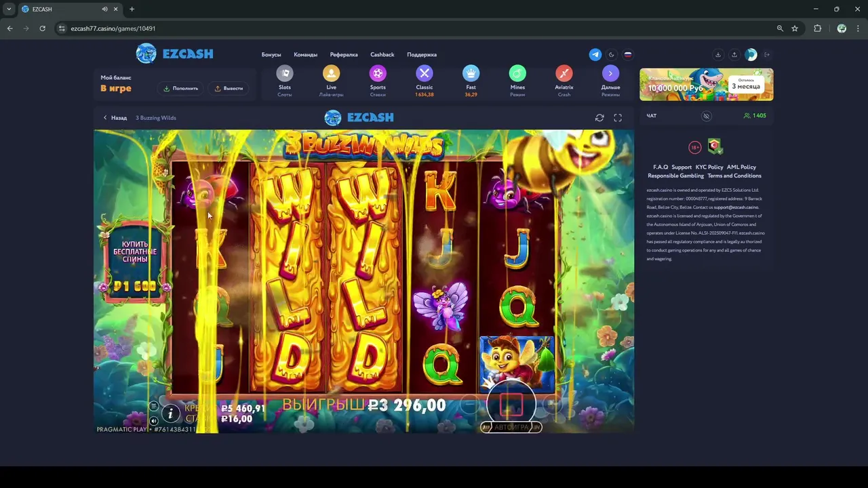
Task: Click the EZCASH logo in header
Action: point(174,54)
